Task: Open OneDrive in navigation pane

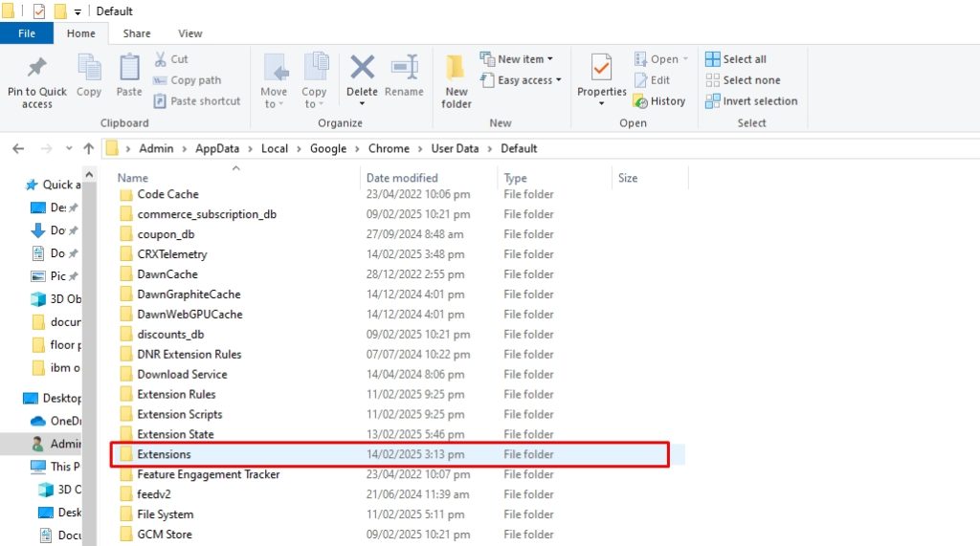Action: [x=56, y=421]
